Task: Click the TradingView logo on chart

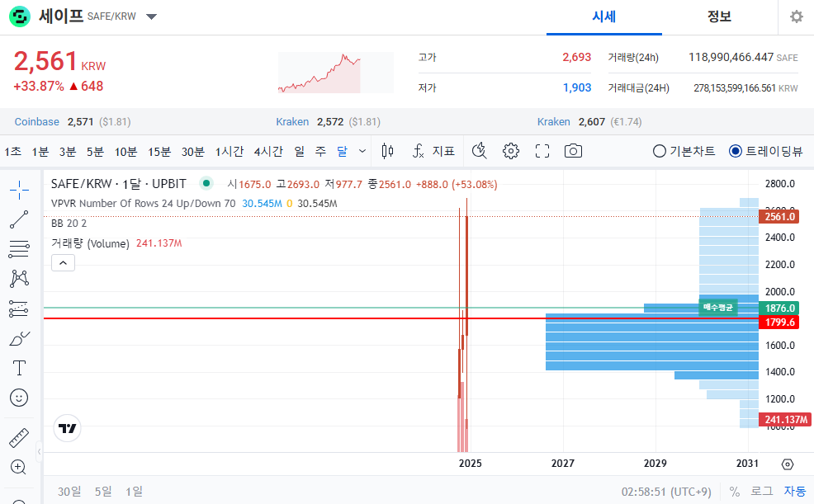Action: pos(68,428)
